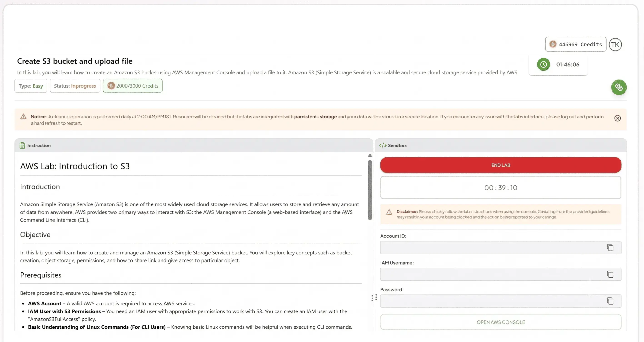
Task: Click the Sendbox code brackets icon
Action: (x=382, y=145)
